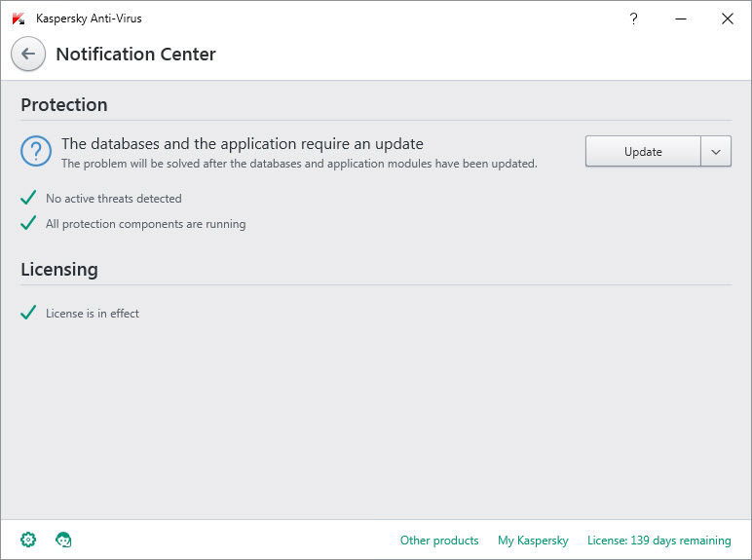Viewport: 752px width, 560px height.
Task: Open support via the headset face icon
Action: [64, 540]
